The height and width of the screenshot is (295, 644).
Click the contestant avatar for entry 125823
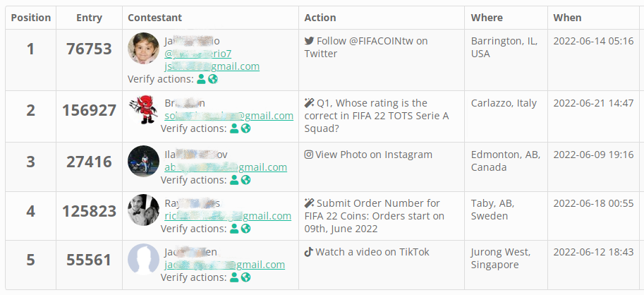(143, 210)
